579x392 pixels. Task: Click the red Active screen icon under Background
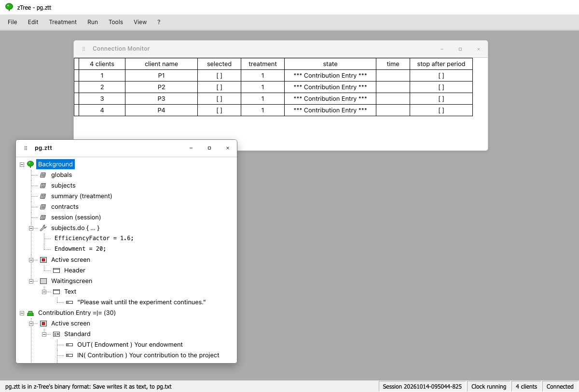click(43, 260)
